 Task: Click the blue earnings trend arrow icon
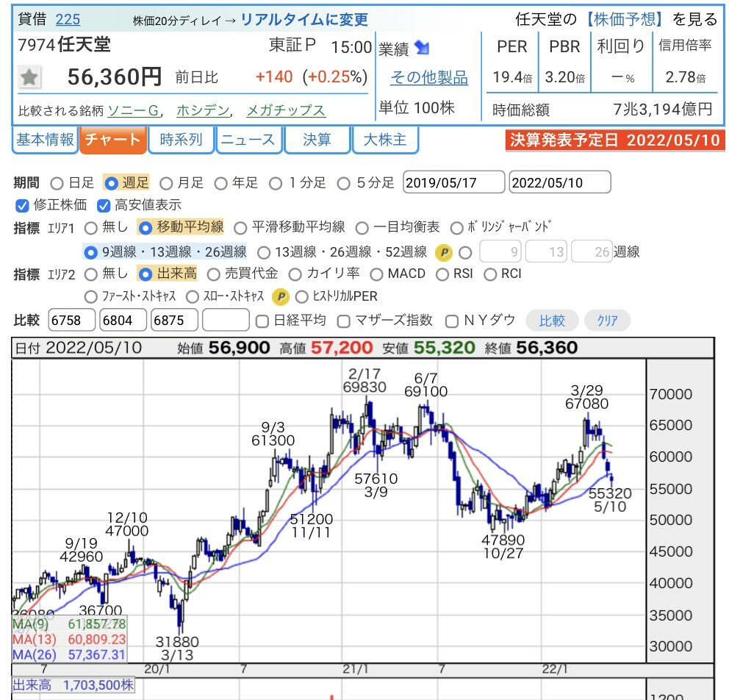pos(422,48)
